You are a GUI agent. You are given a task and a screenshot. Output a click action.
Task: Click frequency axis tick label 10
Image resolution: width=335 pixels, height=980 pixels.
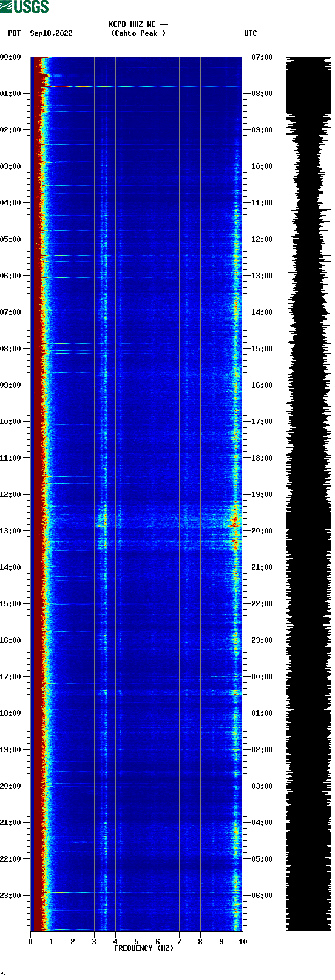243,942
